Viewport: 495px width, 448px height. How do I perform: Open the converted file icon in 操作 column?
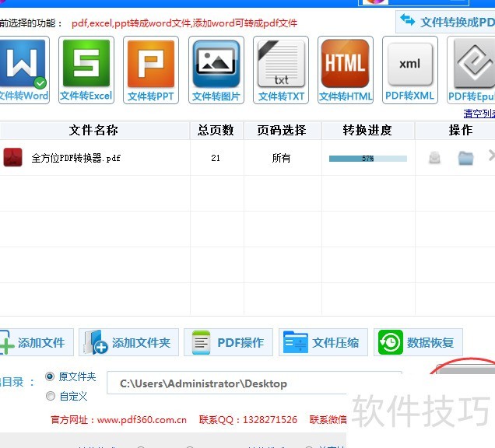(434, 157)
